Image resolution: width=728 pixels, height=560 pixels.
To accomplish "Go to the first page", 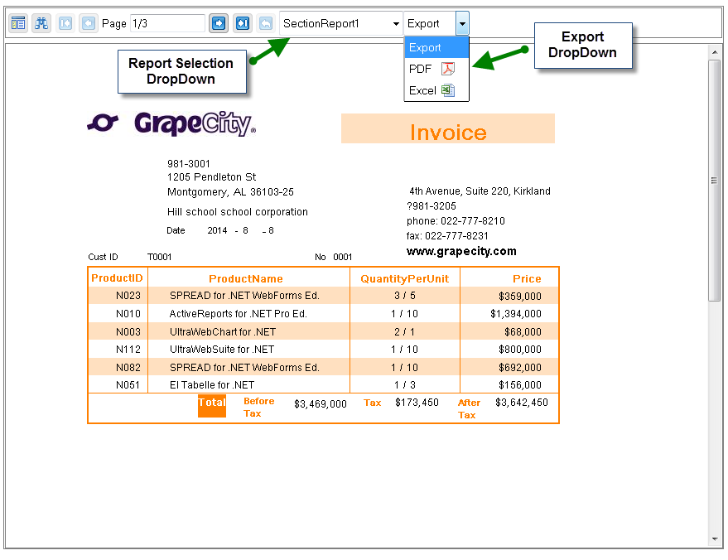I will pyautogui.click(x=65, y=23).
